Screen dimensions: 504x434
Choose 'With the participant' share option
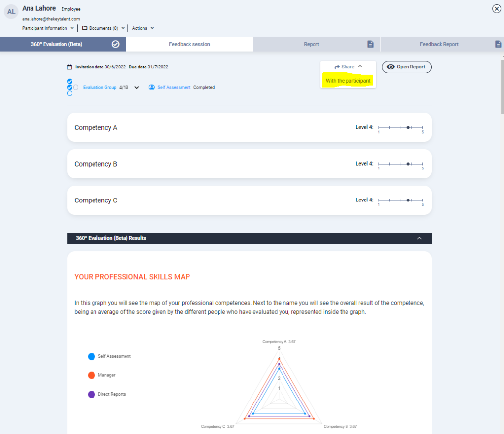[x=348, y=81]
